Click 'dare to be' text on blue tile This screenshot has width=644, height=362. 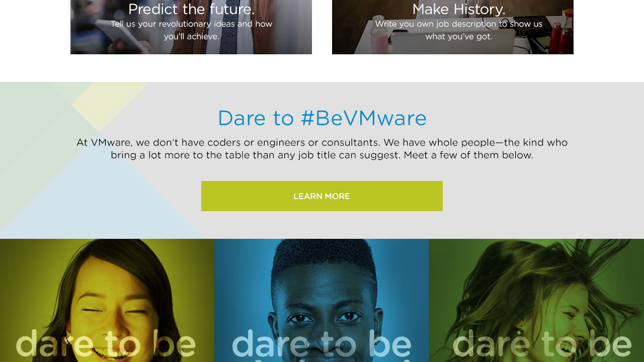point(321,343)
